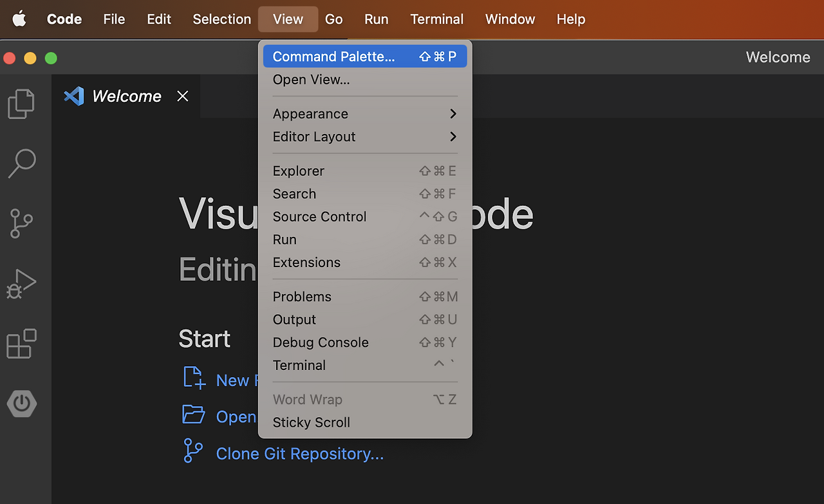
Task: Select the Run and Debug icon
Action: 21,283
